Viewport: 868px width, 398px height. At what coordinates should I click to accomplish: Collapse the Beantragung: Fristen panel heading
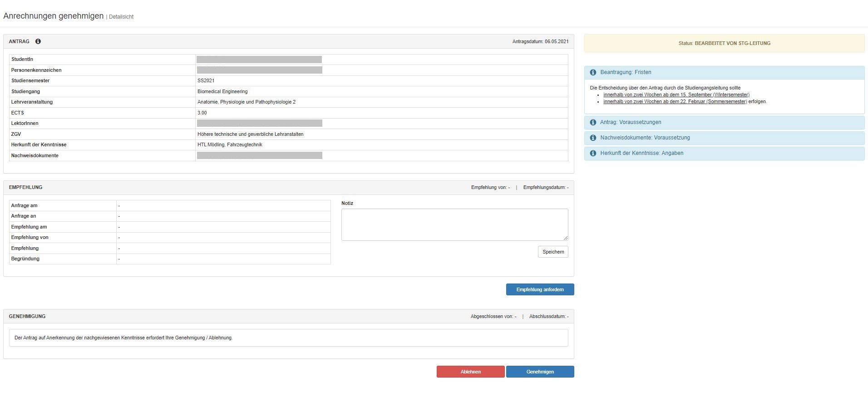coord(626,72)
